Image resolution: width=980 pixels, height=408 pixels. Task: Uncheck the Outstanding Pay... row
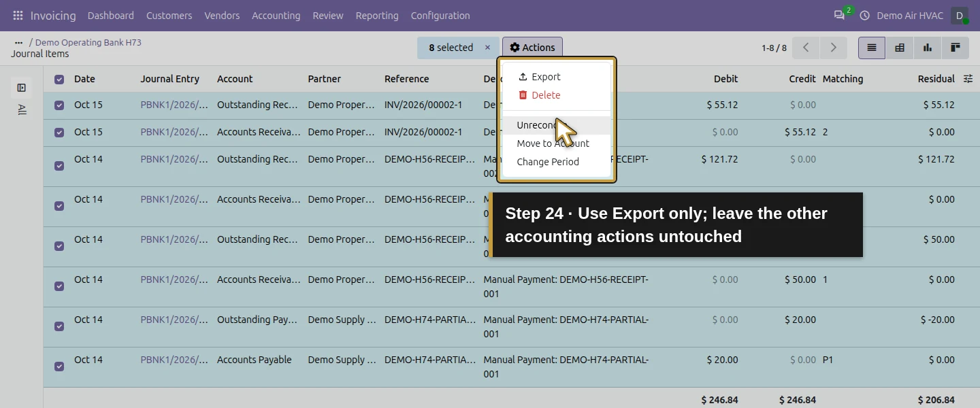(59, 326)
